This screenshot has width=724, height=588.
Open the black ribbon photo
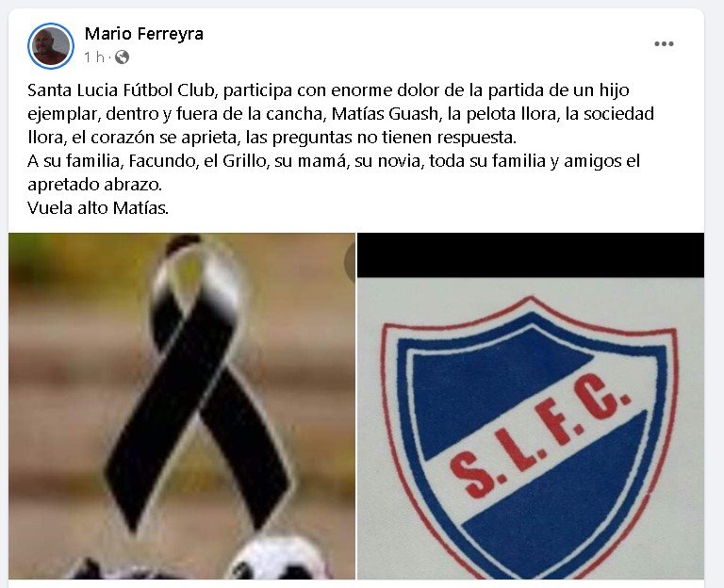[x=182, y=406]
